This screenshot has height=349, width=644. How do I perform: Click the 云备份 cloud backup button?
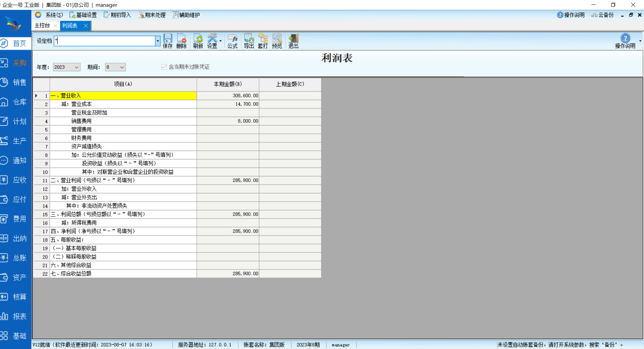pyautogui.click(x=602, y=15)
